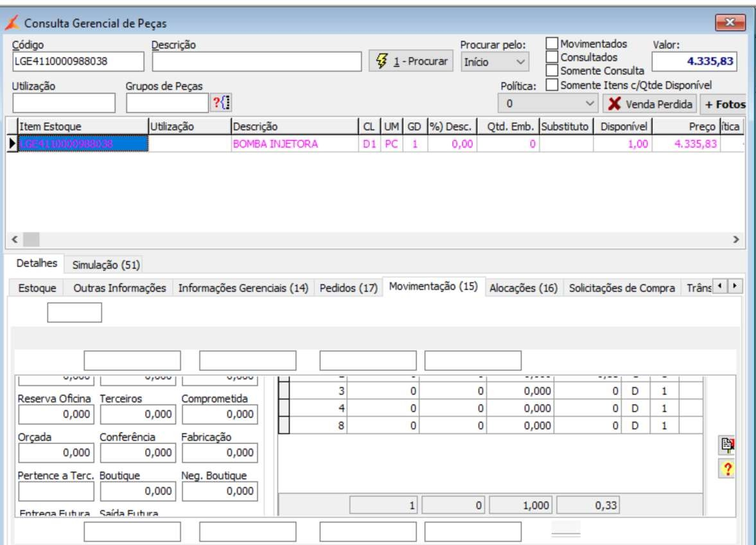The image size is (756, 545).
Task: Close the Consulta Gerencial de Peças window
Action: pos(730,23)
